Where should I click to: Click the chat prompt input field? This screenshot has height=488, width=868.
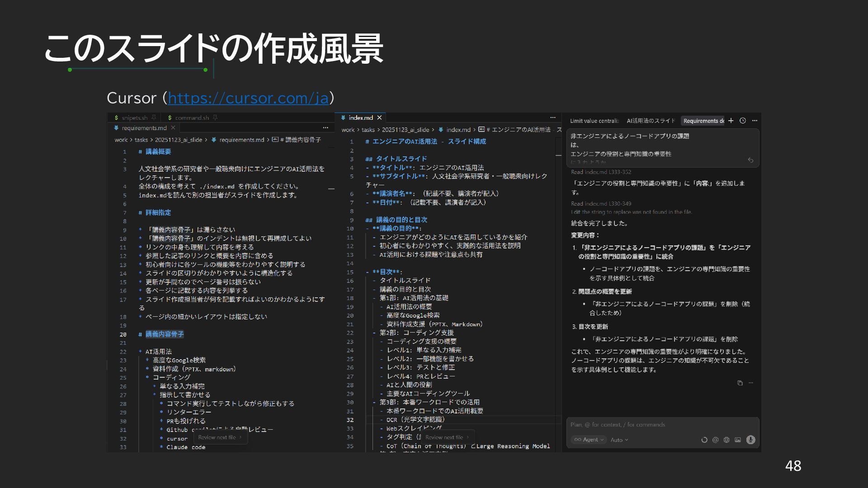662,425
